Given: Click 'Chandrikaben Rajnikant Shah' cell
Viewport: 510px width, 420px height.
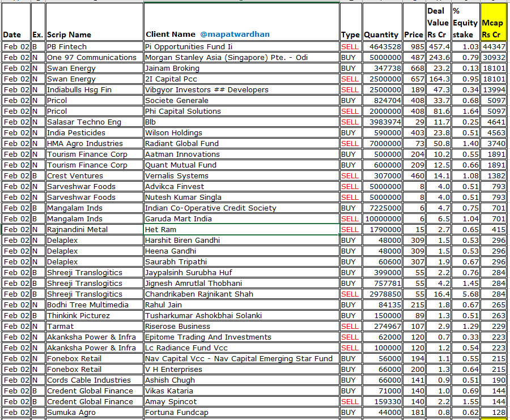Looking at the screenshot, I should click(241, 294).
